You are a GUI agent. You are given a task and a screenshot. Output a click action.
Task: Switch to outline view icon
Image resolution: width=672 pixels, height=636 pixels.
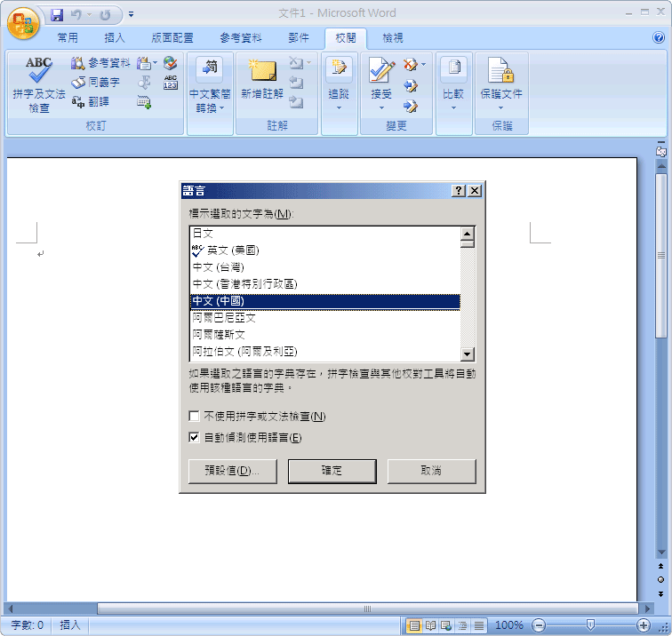tap(462, 625)
